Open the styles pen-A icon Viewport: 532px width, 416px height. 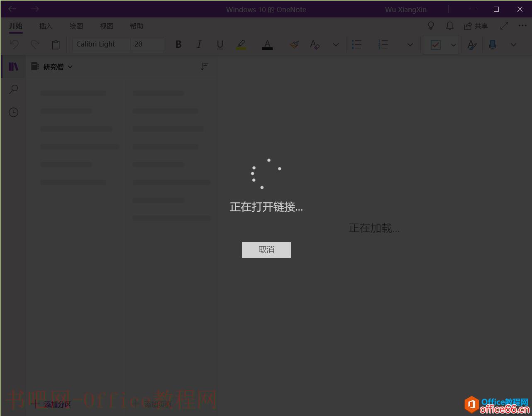[x=472, y=44]
